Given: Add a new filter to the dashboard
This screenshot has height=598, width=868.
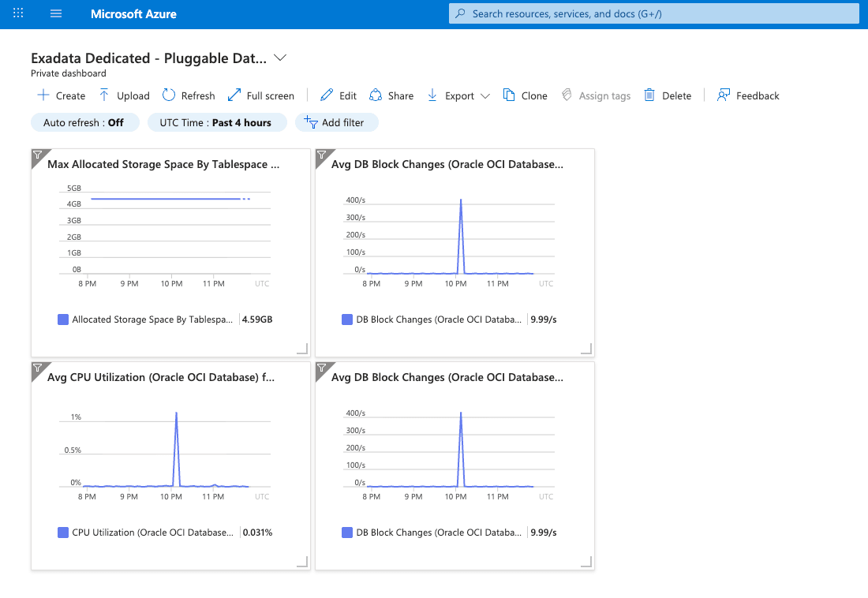Looking at the screenshot, I should point(337,122).
